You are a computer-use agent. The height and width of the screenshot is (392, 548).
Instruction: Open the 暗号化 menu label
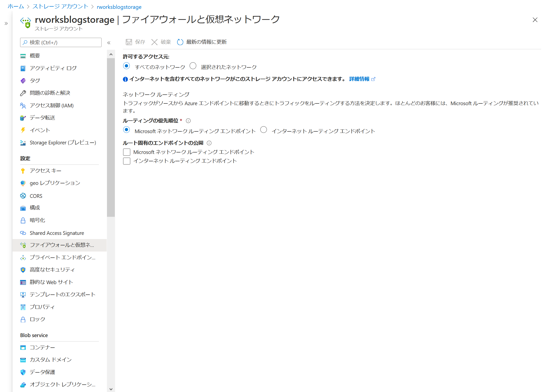(38, 220)
